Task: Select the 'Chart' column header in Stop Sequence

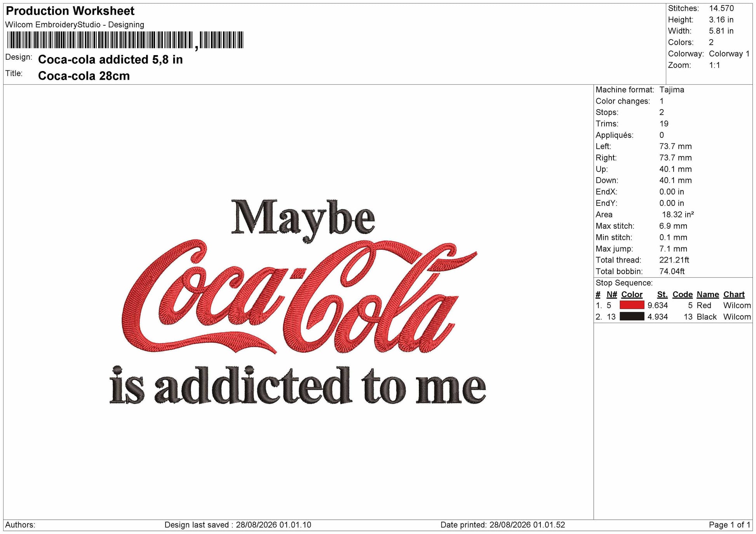Action: 734,294
